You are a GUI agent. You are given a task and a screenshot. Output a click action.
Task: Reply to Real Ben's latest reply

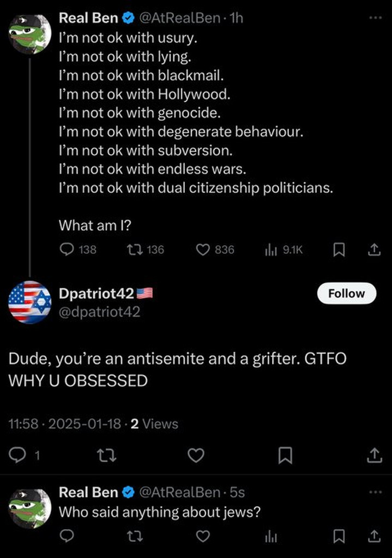[67, 536]
